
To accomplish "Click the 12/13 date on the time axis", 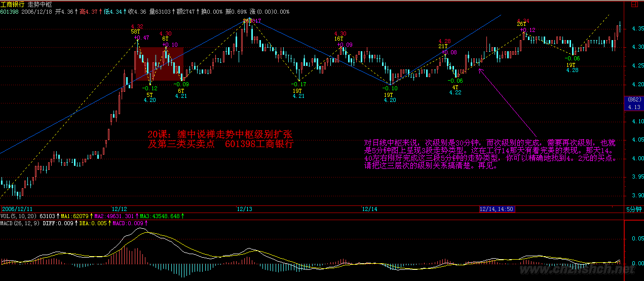I will [244, 208].
